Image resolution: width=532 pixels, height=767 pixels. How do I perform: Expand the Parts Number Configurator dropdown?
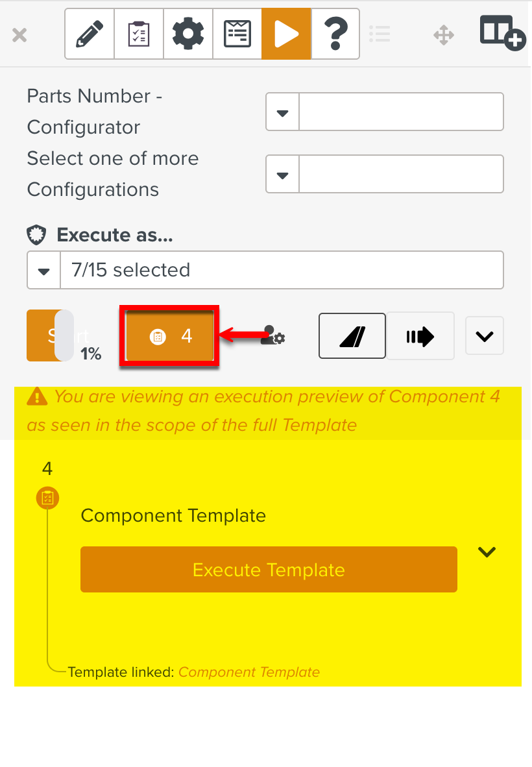click(282, 112)
